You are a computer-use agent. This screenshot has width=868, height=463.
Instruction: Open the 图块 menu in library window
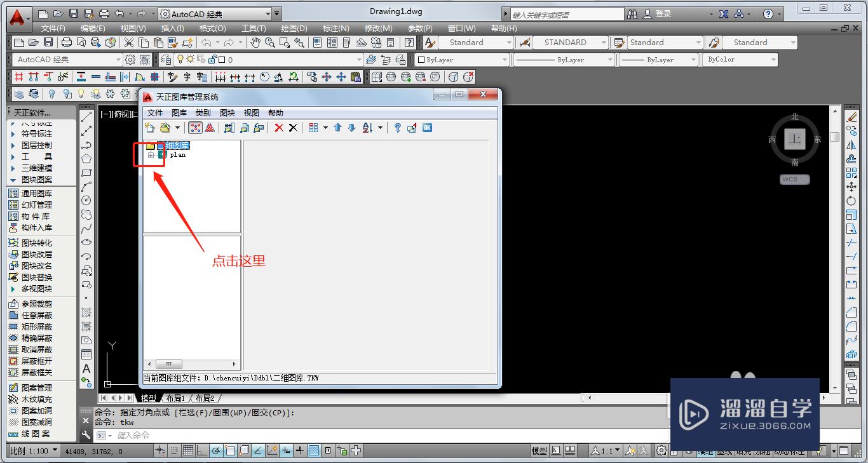[227, 113]
